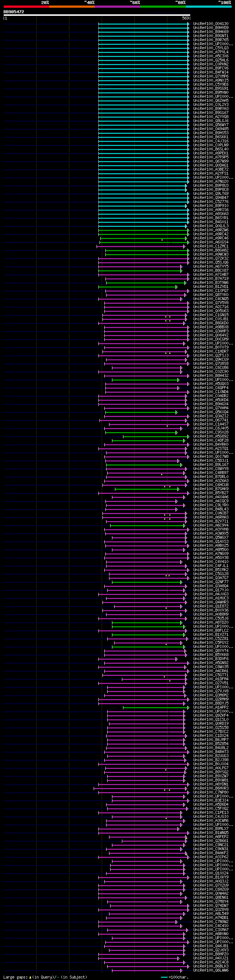
Task: Click the cyan alignment bar for UniRef100_B9R765
Action: point(144,40)
